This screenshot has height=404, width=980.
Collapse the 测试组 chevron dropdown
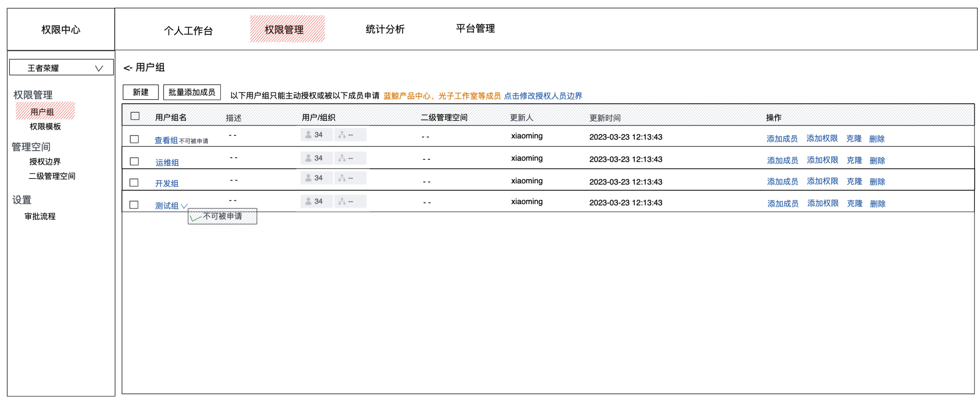pos(185,206)
